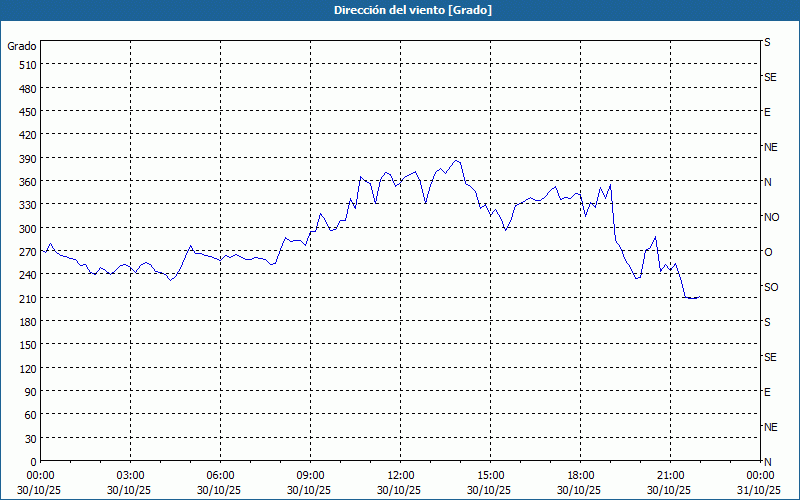Click the "21:00" time axis label
800x500 pixels.
(670, 476)
